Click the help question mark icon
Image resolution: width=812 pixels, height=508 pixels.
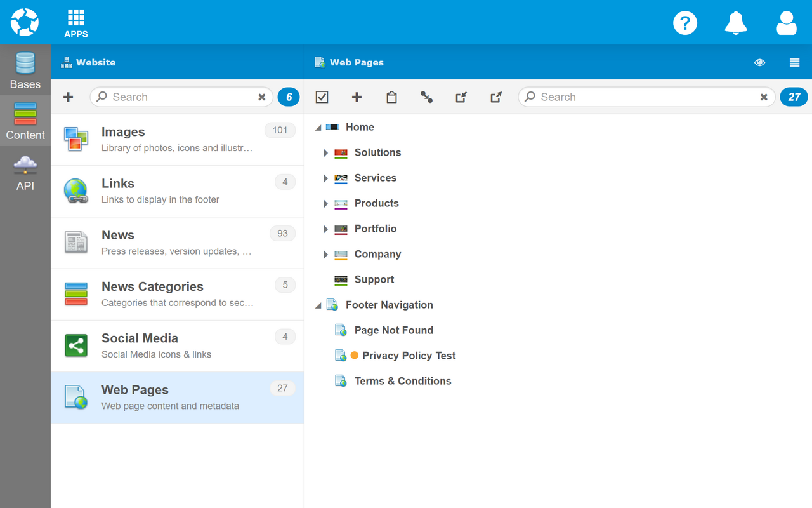pyautogui.click(x=684, y=23)
